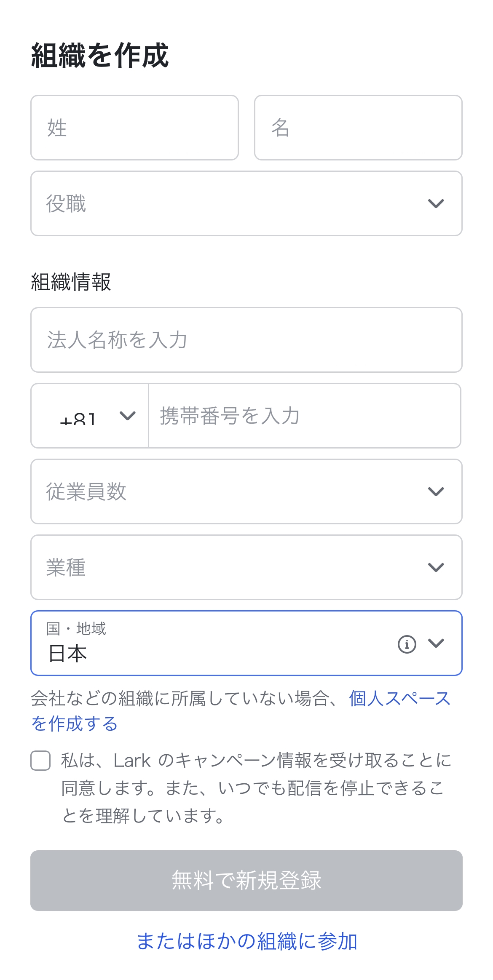Click into the 法人名称を入力 field
Viewport: 493px width, 980px height.
pyautogui.click(x=246, y=340)
